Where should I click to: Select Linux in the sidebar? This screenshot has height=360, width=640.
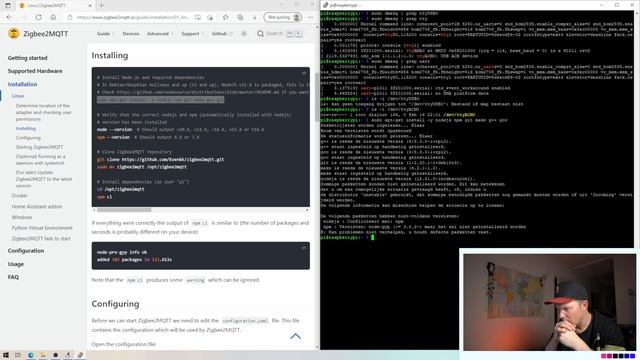coord(18,96)
